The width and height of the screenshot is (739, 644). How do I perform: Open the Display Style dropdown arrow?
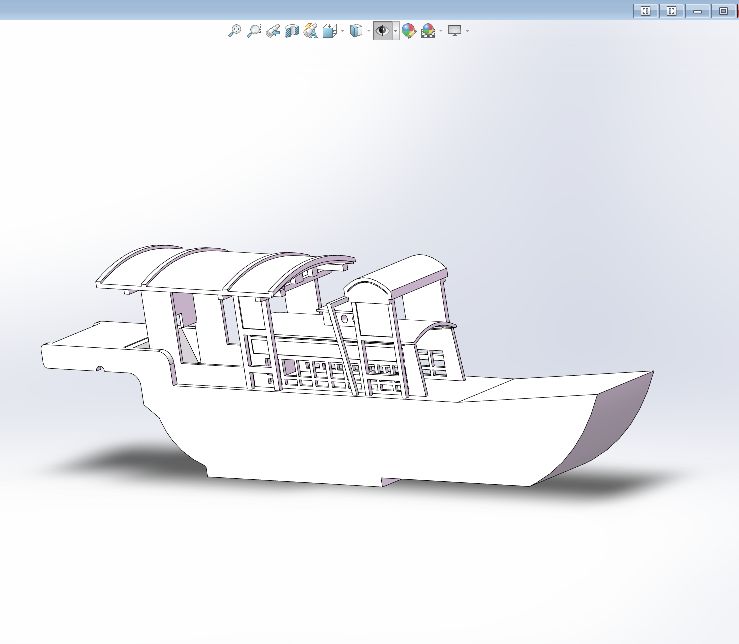pyautogui.click(x=368, y=31)
